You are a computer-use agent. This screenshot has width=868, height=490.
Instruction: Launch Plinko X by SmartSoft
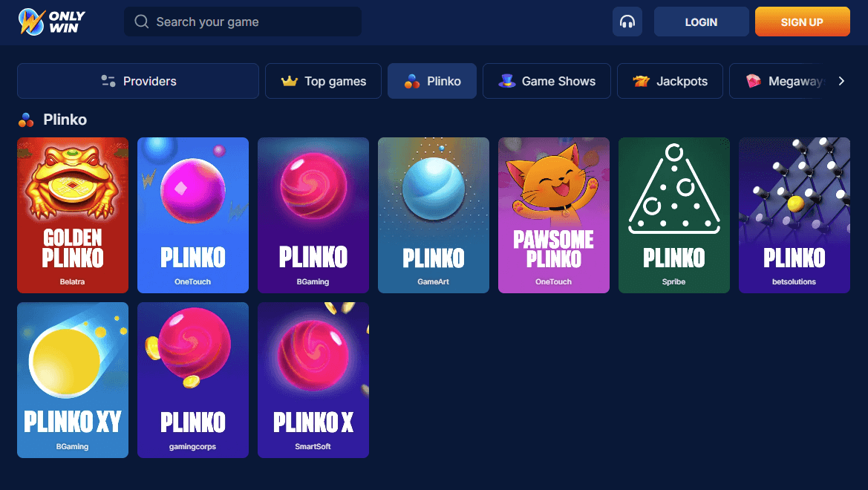click(x=313, y=380)
